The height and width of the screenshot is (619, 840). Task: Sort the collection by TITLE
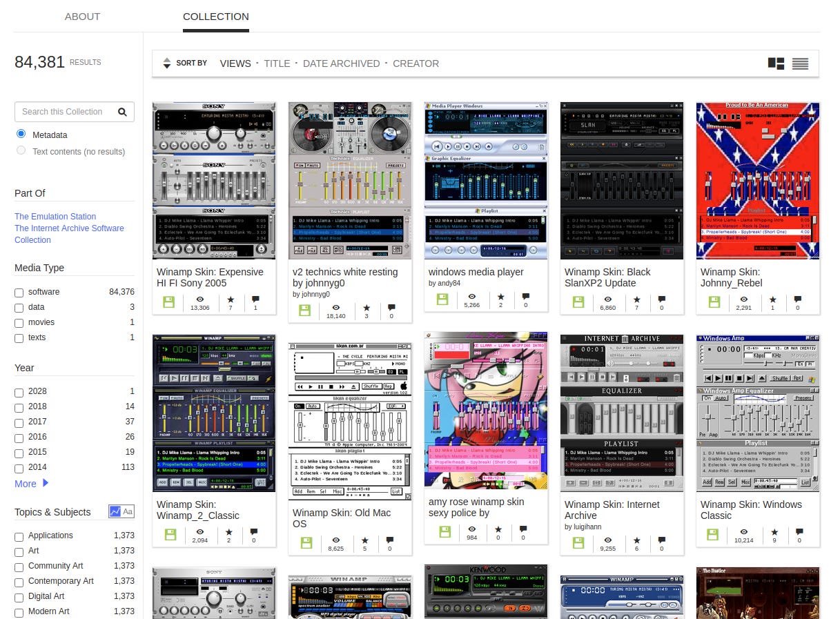coord(277,63)
